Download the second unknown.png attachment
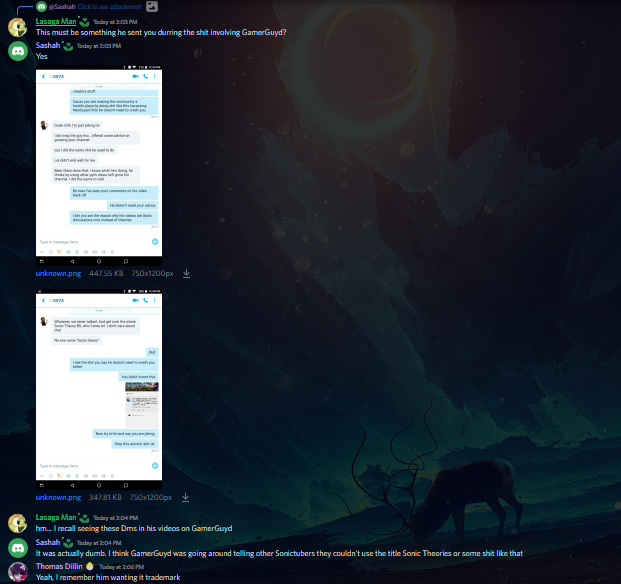The height and width of the screenshot is (584, 621). [x=185, y=498]
